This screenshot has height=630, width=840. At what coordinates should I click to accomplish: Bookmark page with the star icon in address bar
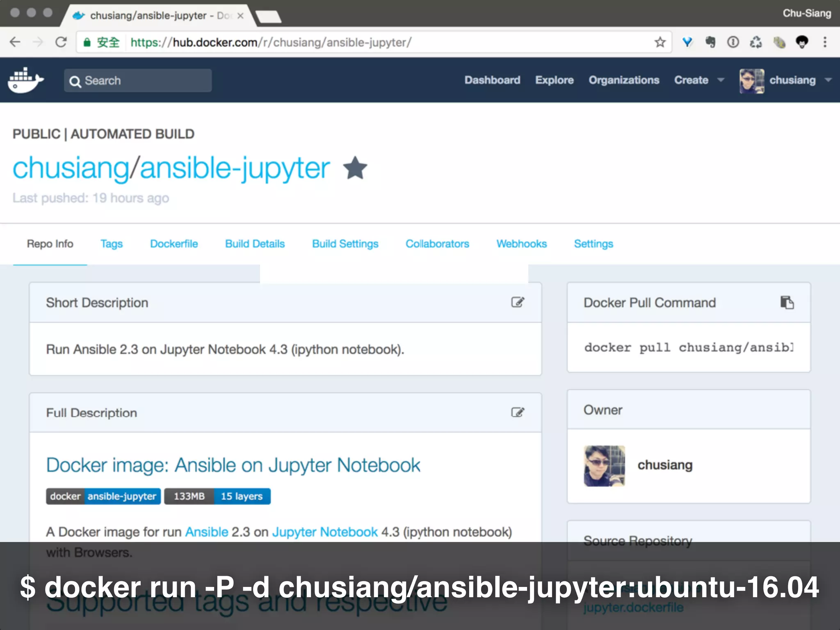pyautogui.click(x=660, y=42)
